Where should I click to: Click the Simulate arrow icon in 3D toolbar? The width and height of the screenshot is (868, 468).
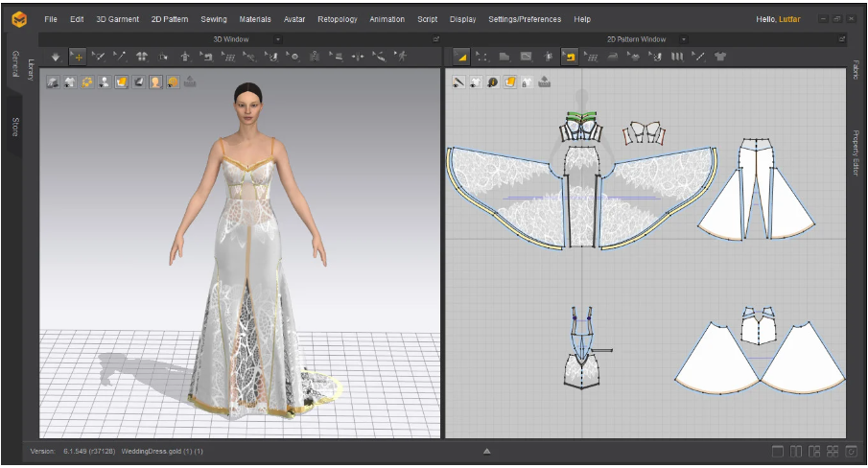click(56, 57)
